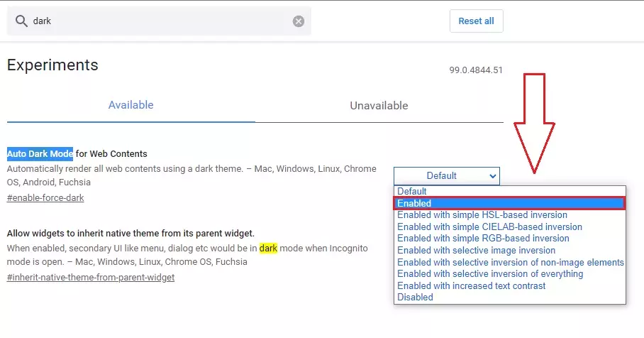Choose 'Enabled with increased text contrast'
This screenshot has width=644, height=338.
click(510, 285)
